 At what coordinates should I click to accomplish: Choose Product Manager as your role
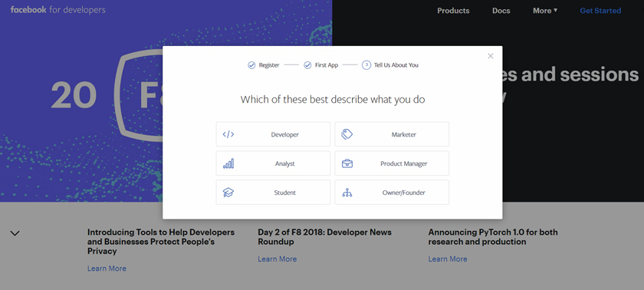pos(392,163)
